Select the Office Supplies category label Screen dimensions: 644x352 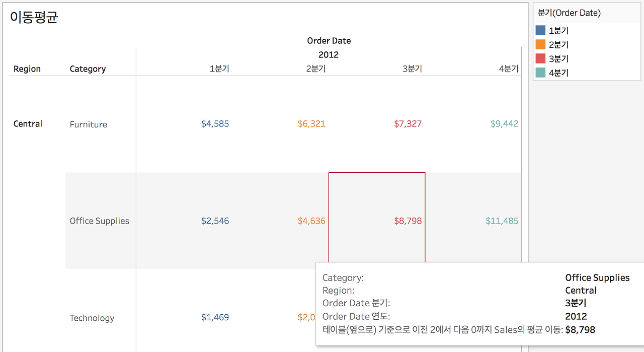click(100, 221)
